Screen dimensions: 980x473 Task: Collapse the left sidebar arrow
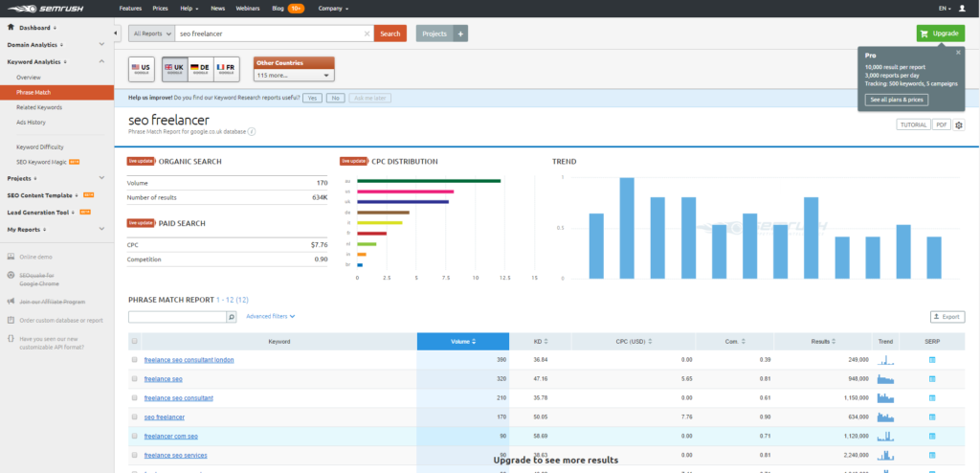[x=118, y=34]
